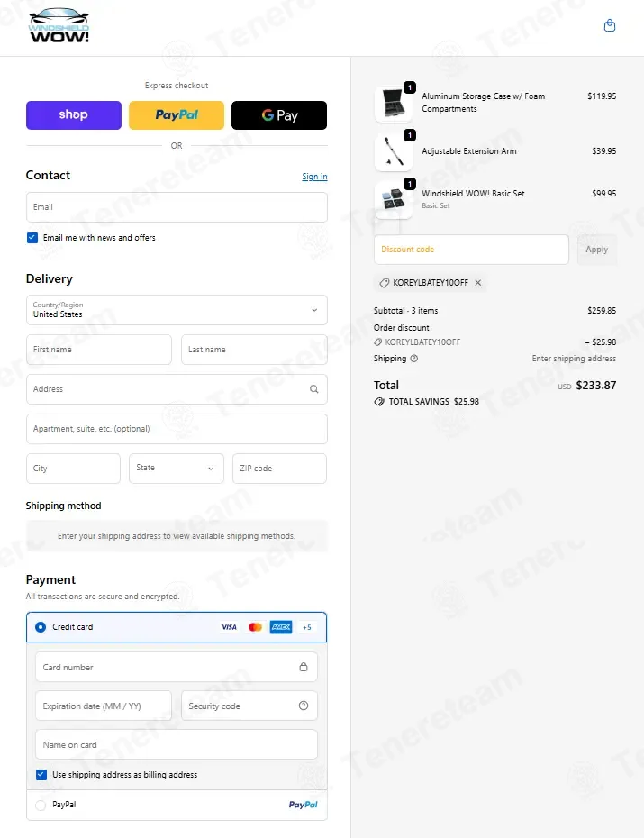644x838 pixels.
Task: Click the card number lock icon
Action: [304, 668]
